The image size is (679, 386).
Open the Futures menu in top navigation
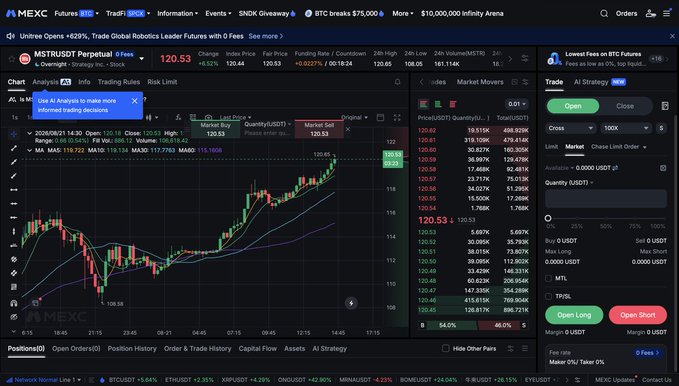pos(76,13)
